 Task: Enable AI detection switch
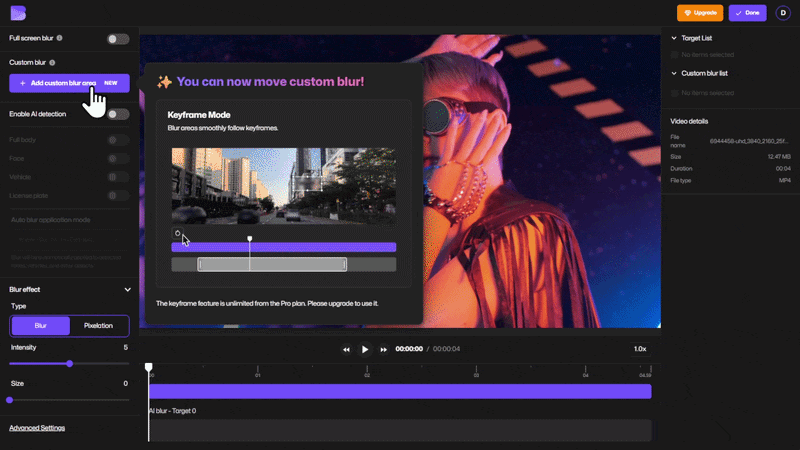point(118,114)
